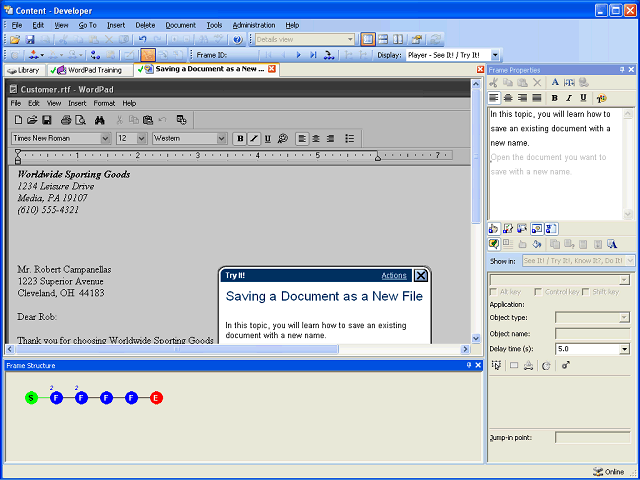Justify bubble text in Frame Properties
This screenshot has height=480, width=640.
(x=537, y=98)
